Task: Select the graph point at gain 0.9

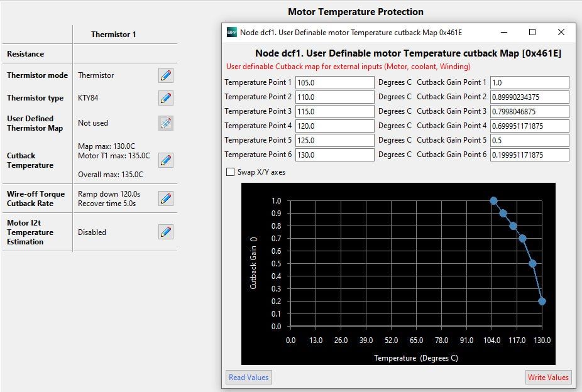Action: (503, 213)
